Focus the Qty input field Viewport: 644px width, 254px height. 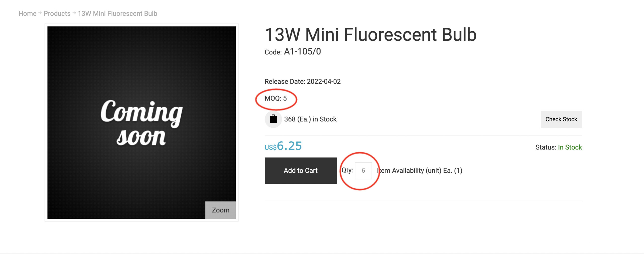point(363,171)
